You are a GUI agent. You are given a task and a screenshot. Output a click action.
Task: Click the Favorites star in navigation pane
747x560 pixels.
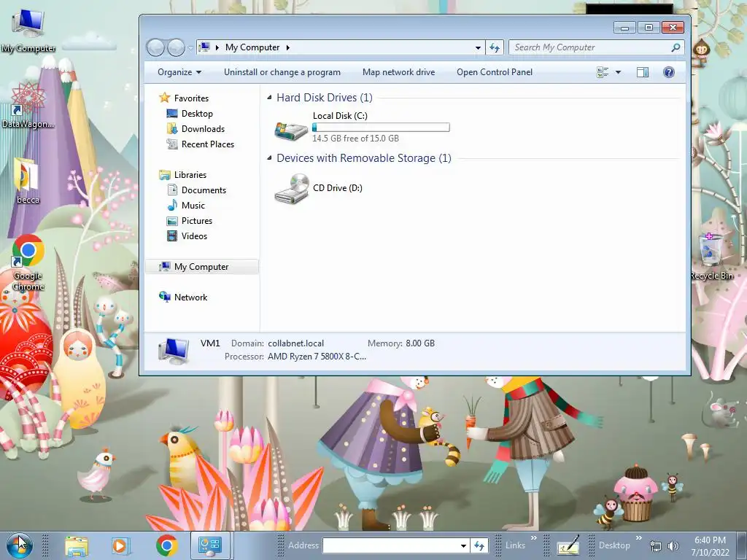pyautogui.click(x=165, y=98)
